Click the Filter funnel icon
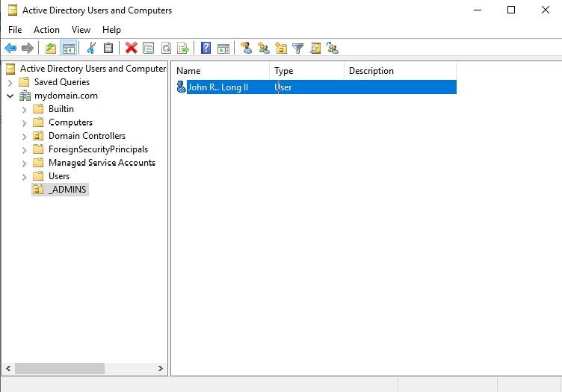This screenshot has width=562, height=392. pyautogui.click(x=298, y=48)
